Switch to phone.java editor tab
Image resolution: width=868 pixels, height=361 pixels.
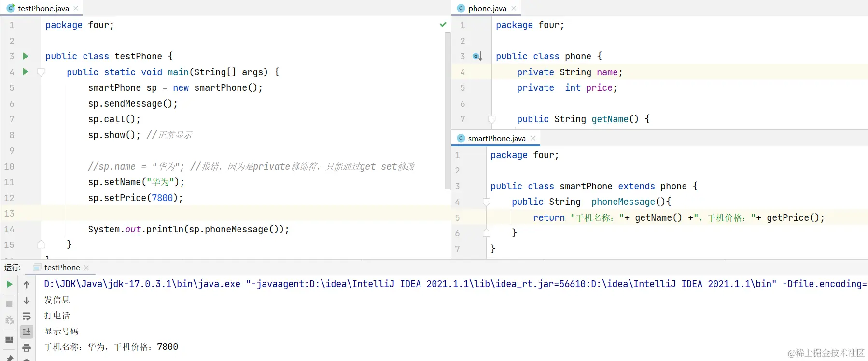click(487, 8)
